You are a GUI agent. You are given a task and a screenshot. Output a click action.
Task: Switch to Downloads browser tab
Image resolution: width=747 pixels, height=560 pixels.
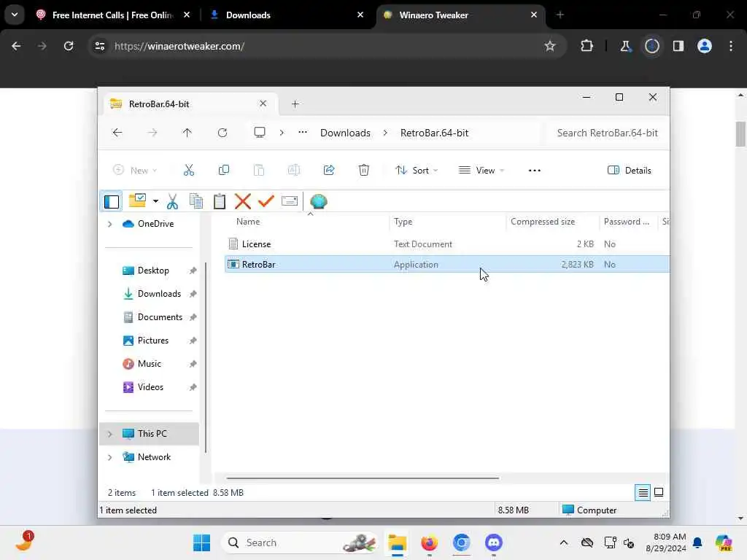(287, 15)
